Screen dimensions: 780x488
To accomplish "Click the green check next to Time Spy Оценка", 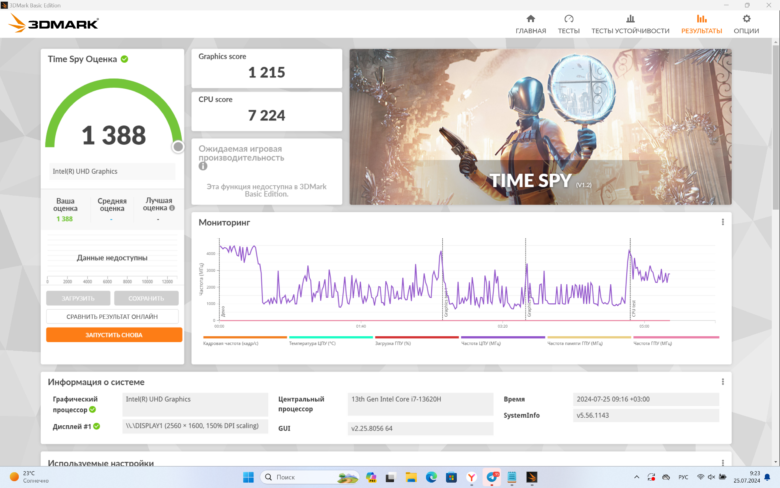I will [x=124, y=59].
